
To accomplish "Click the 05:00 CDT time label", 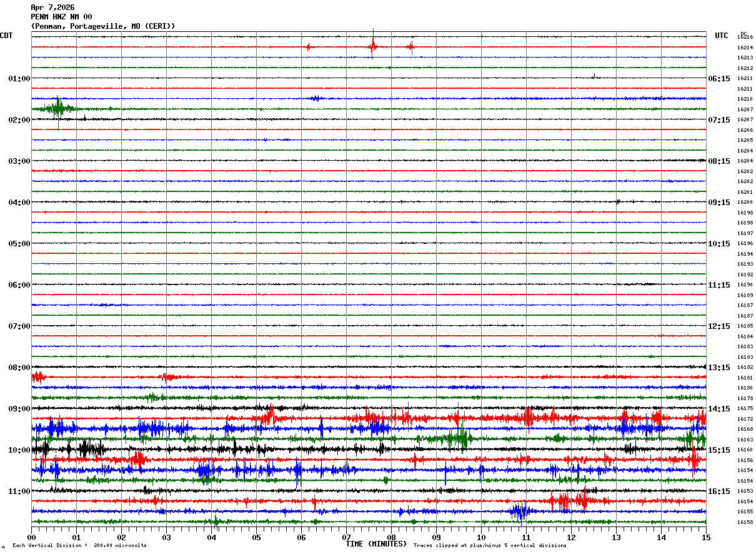I will tap(19, 243).
